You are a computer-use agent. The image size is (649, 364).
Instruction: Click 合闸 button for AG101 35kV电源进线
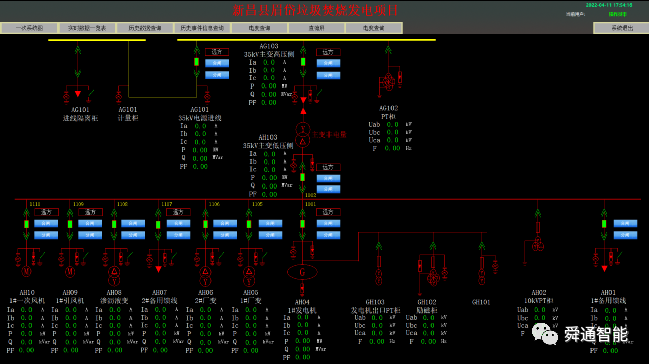[217, 63]
